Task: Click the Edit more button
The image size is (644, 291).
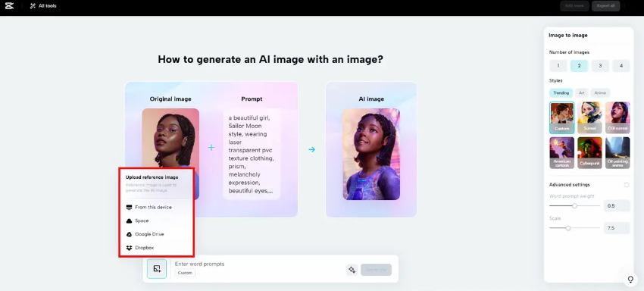Action: pos(574,6)
